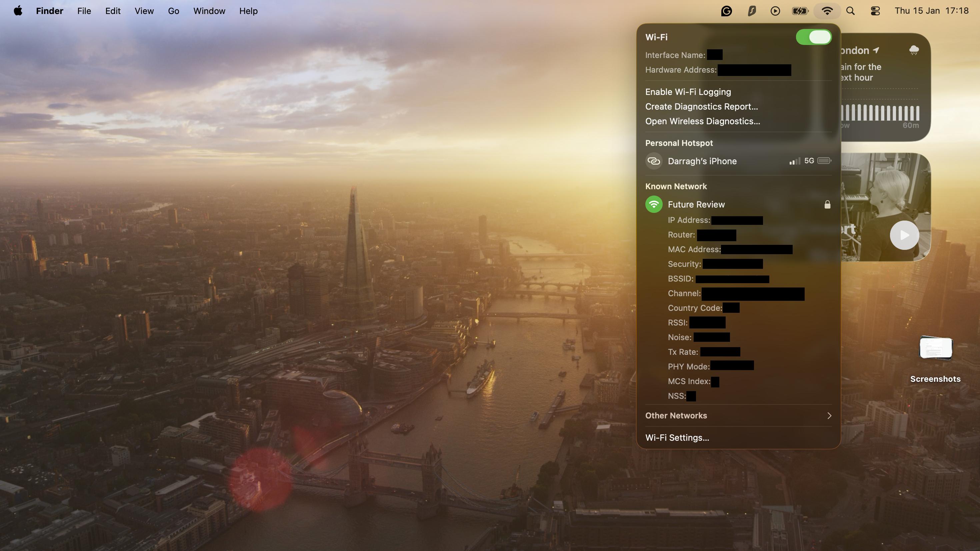Click the Now Playing media icon
Image resolution: width=980 pixels, height=551 pixels.
coord(775,11)
